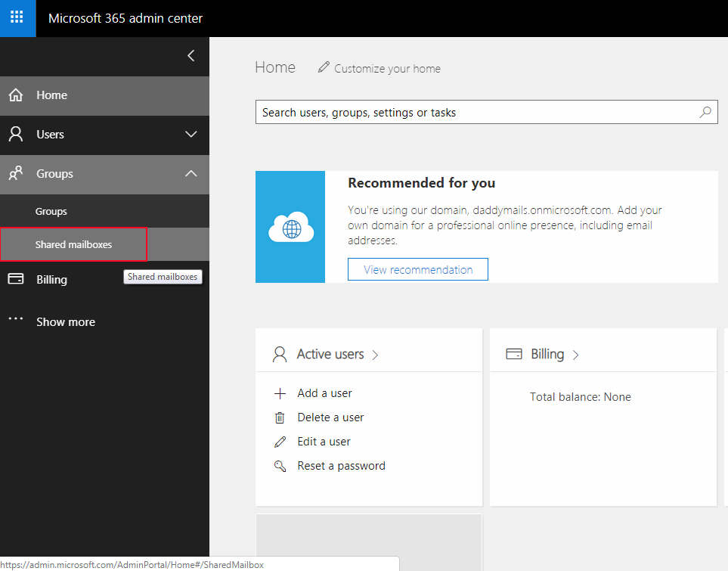Go to Home in the sidebar
The height and width of the screenshot is (571, 728).
coord(104,96)
